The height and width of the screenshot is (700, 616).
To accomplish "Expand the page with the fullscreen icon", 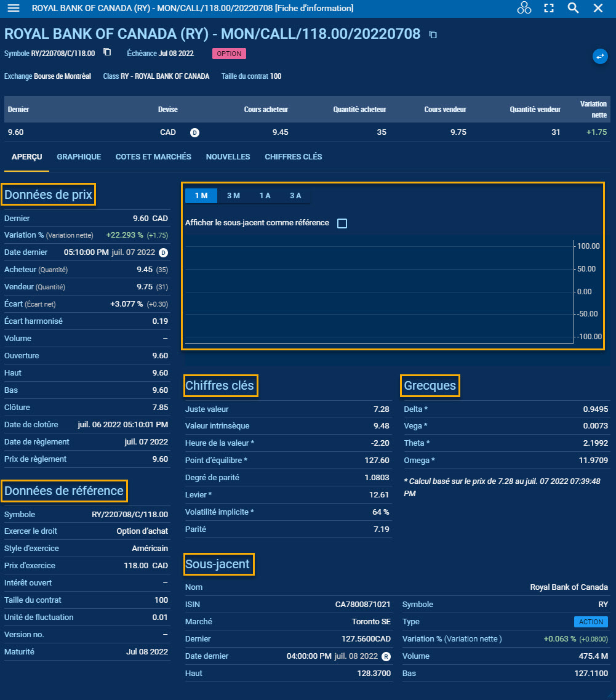I will pos(548,8).
